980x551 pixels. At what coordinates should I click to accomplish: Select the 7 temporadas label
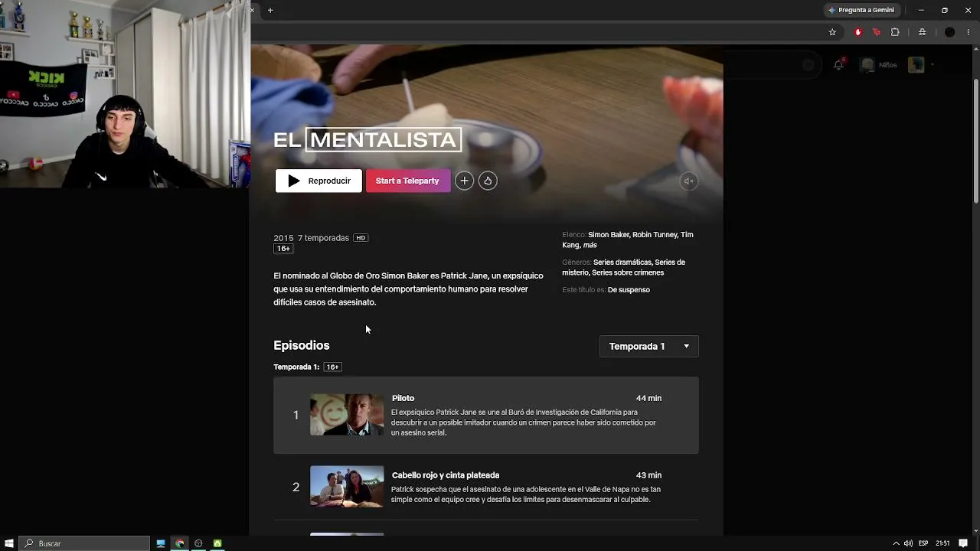pyautogui.click(x=323, y=238)
